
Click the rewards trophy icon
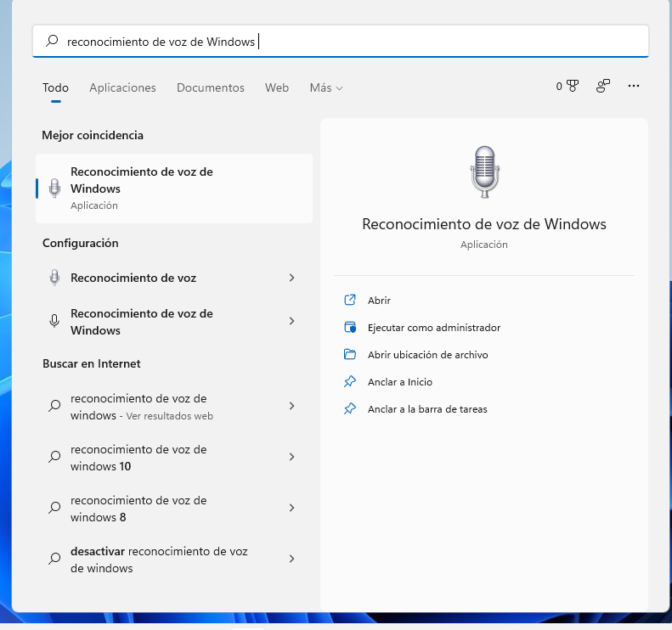(x=573, y=87)
